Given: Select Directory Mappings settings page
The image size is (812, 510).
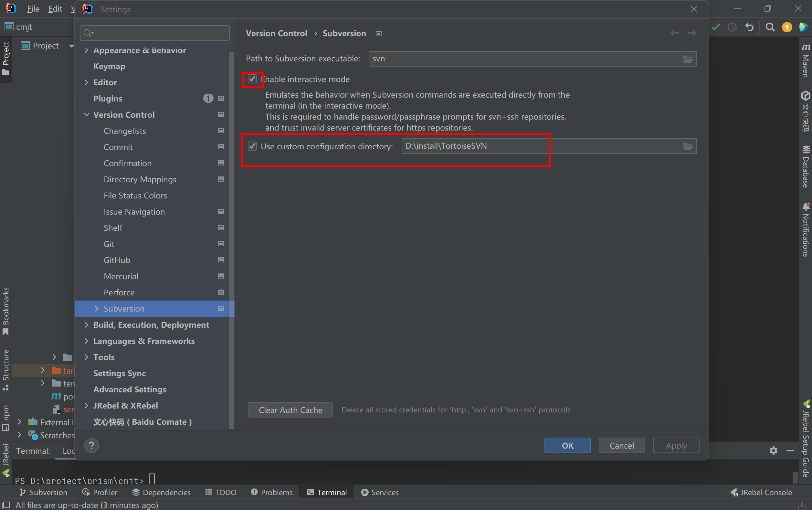Looking at the screenshot, I should (x=140, y=179).
